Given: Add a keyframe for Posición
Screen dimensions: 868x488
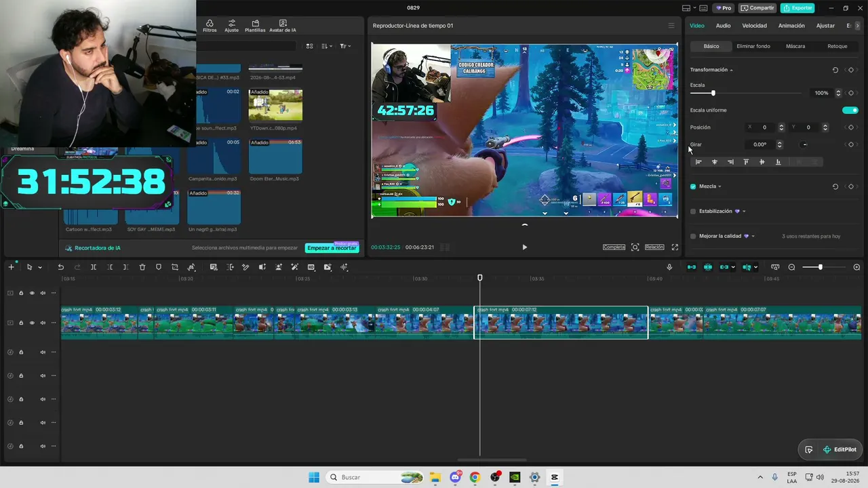Looking at the screenshot, I should coord(851,127).
